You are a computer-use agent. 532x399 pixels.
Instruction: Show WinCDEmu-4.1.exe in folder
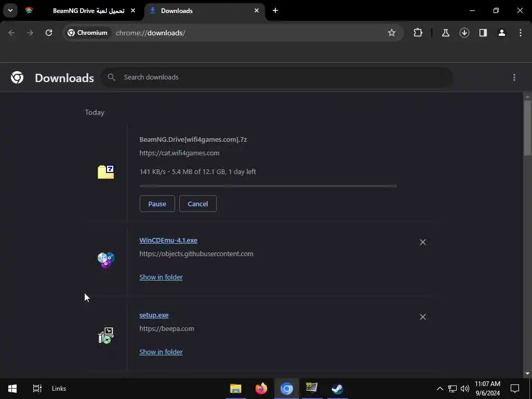pos(161,277)
